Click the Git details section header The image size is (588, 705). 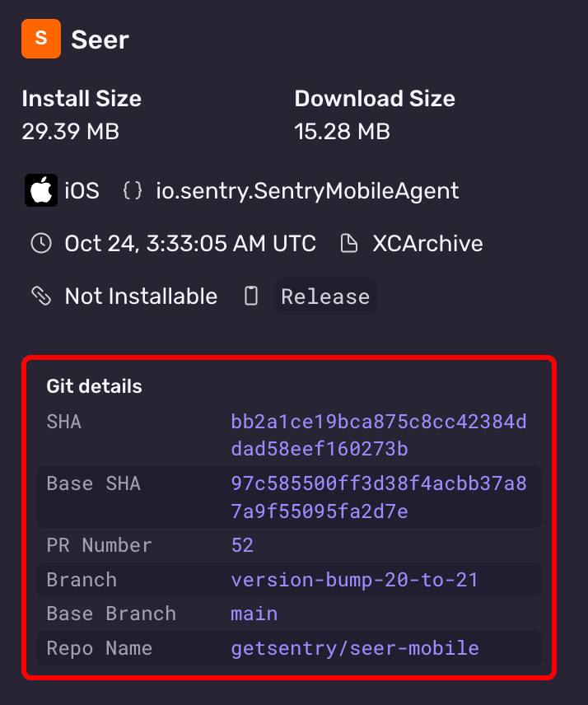coord(95,385)
